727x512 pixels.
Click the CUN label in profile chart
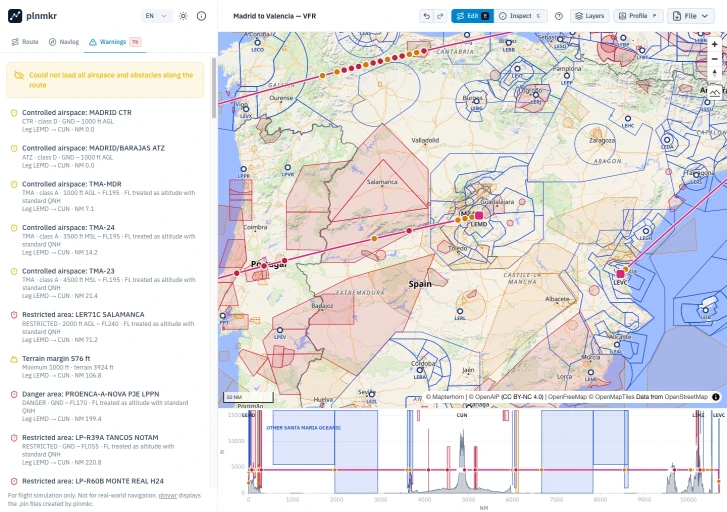pos(462,415)
